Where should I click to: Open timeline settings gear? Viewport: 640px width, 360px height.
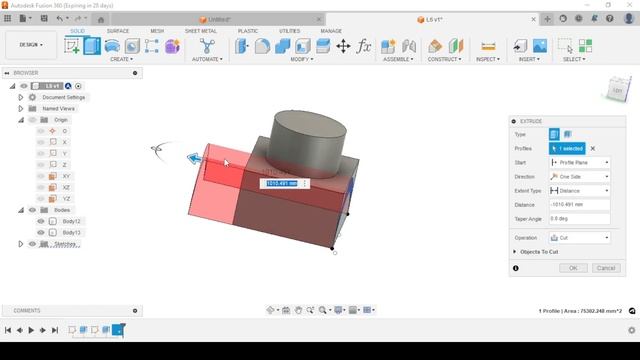click(x=632, y=330)
